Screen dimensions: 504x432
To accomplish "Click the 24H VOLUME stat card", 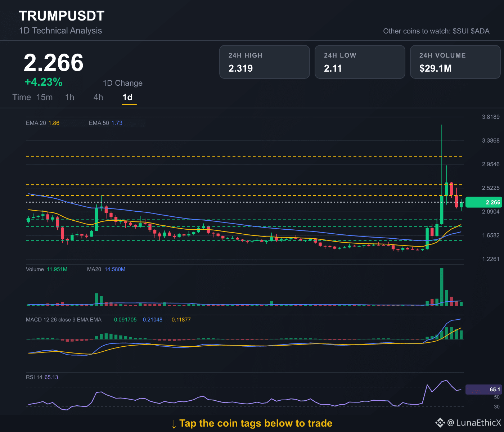I will pos(455,62).
